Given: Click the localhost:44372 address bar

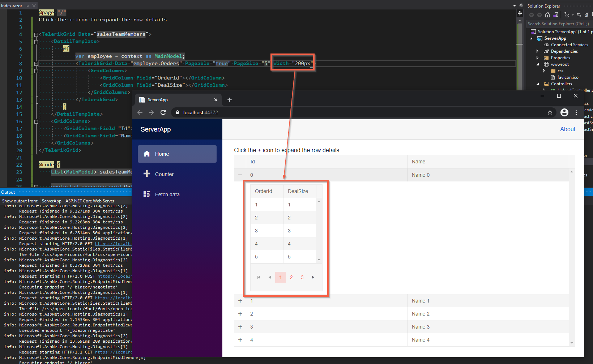Looking at the screenshot, I should click(x=363, y=112).
